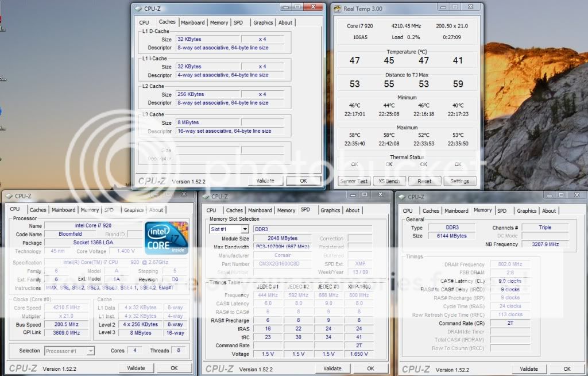The width and height of the screenshot is (588, 376).
Task: Click the XMP-1600 voltage '1.650 V'
Action: 359,354
